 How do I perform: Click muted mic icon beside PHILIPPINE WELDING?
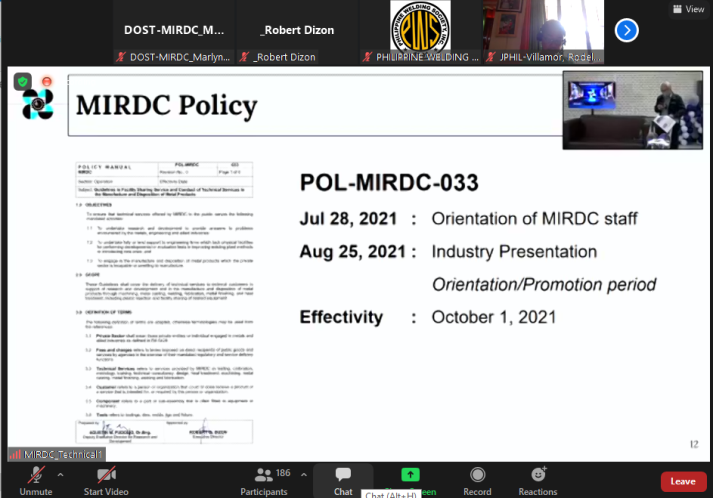pos(367,57)
